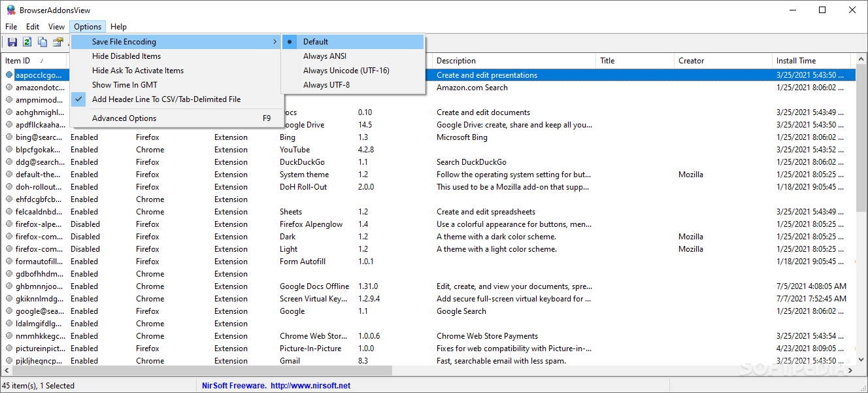Click the icon beside ampmimod... row
Viewport: 868px width, 393px height.
click(9, 100)
